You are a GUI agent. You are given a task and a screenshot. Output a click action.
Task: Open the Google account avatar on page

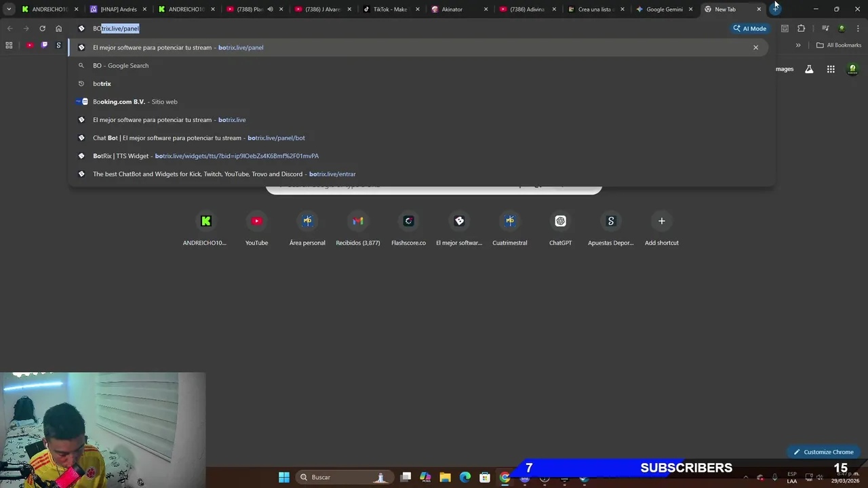coord(853,69)
